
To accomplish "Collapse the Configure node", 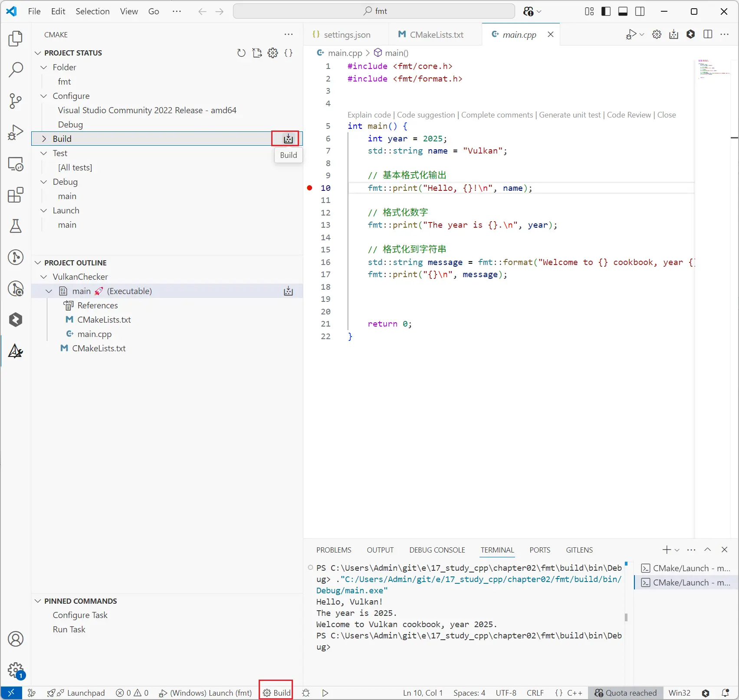I will 43,96.
